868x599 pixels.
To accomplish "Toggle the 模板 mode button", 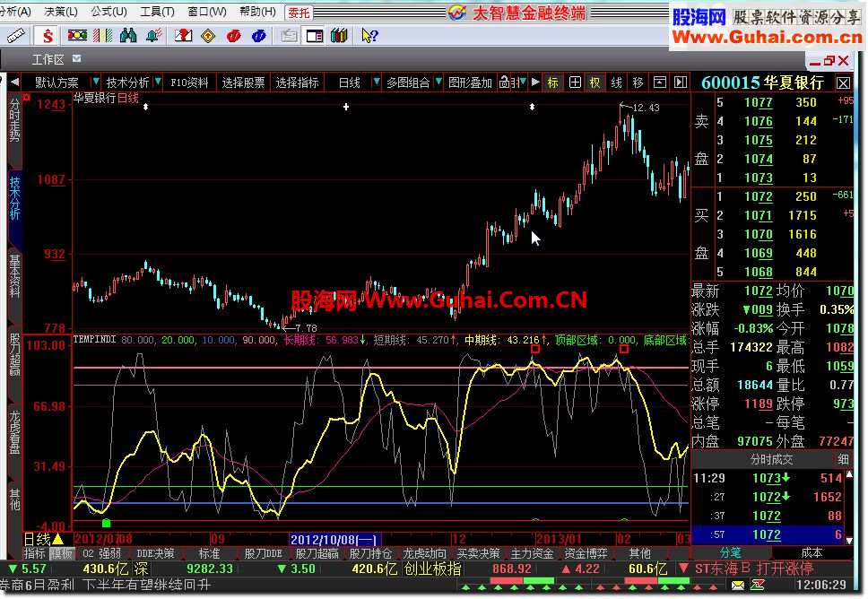I will pyautogui.click(x=62, y=553).
